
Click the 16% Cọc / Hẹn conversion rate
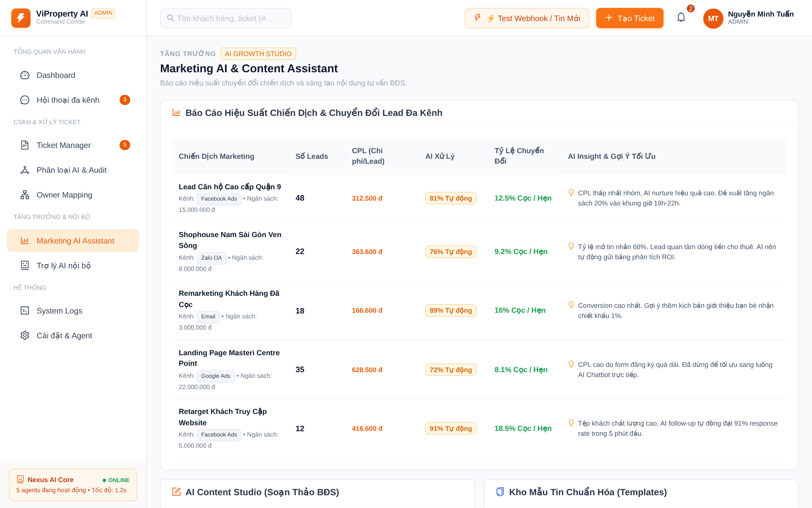[520, 310]
